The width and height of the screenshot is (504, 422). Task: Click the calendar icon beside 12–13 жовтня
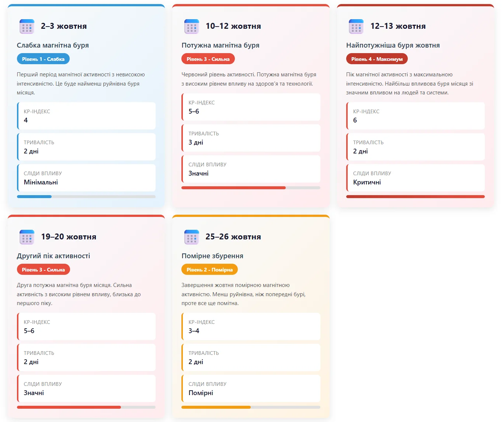click(x=356, y=27)
